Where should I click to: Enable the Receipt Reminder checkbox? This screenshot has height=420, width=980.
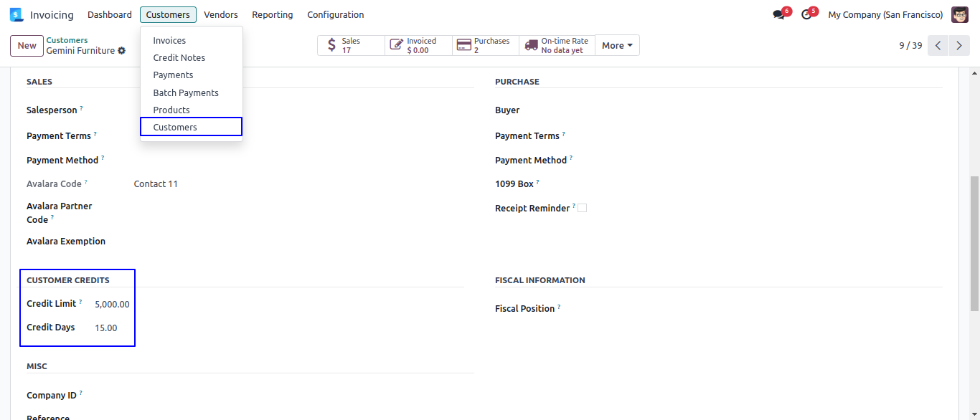(582, 208)
